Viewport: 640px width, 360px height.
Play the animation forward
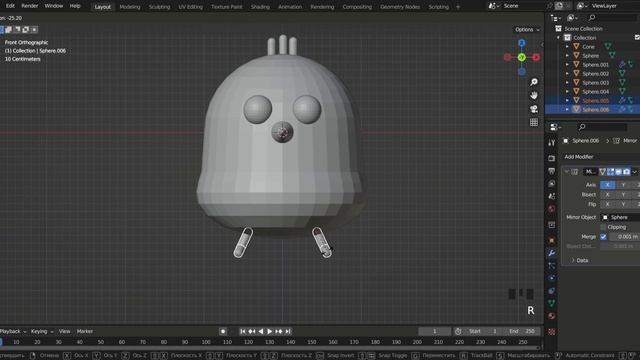coord(269,331)
